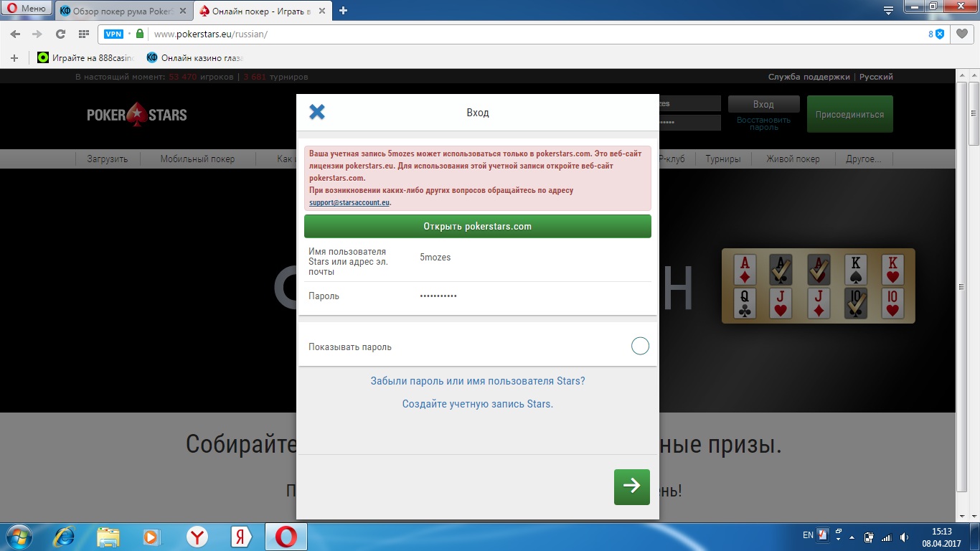Launch Internet Explorer from the taskbar
This screenshot has width=980, height=551.
pos(65,537)
